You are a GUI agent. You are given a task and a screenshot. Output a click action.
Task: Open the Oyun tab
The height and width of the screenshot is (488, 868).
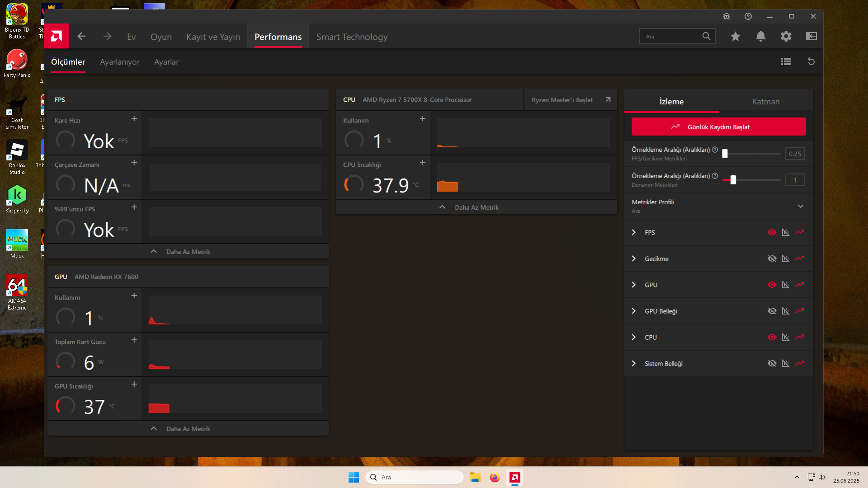click(161, 37)
